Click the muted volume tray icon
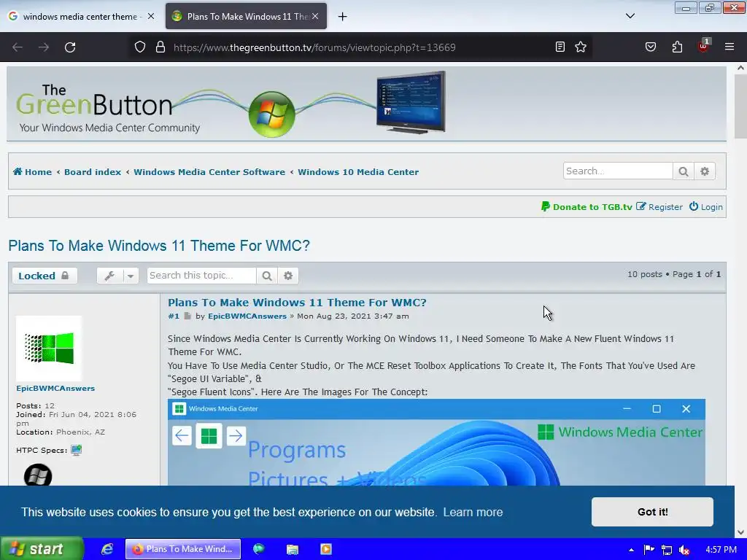Screen dimensions: 747x560 tap(684, 550)
